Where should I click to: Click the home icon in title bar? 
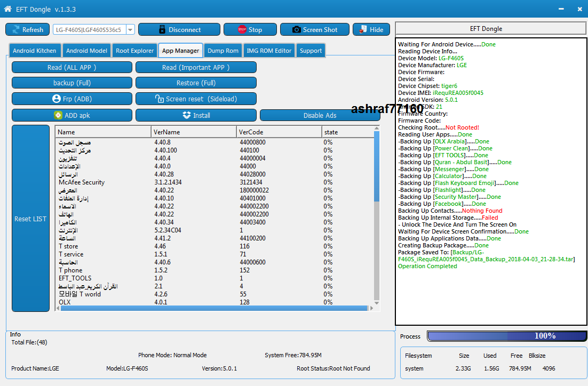point(7,9)
